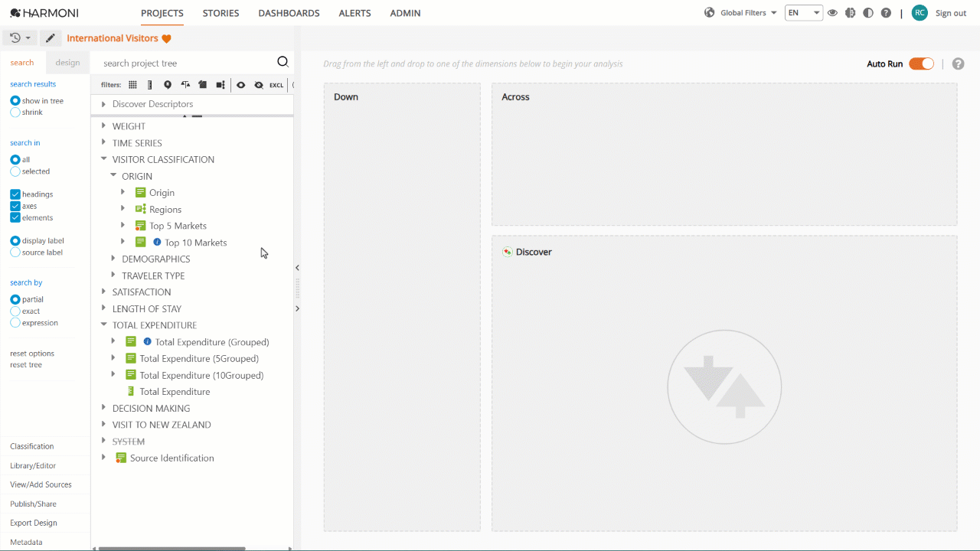Image resolution: width=980 pixels, height=551 pixels.
Task: Click reset options link
Action: pyautogui.click(x=32, y=354)
